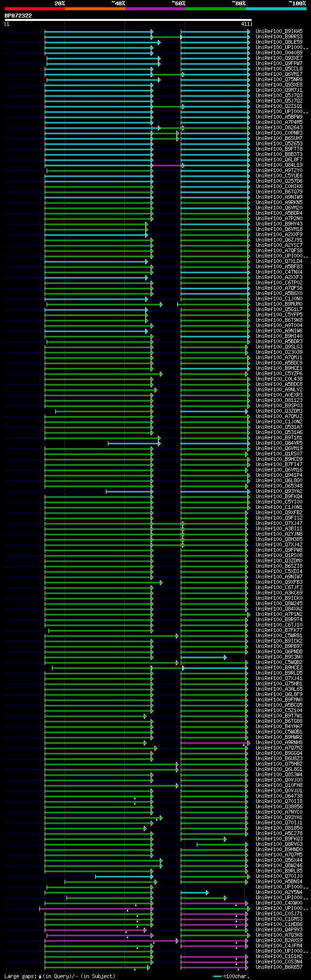Select hit UniRef100_B9HCE2
This screenshot has height=980, width=311.
pos(279,667)
